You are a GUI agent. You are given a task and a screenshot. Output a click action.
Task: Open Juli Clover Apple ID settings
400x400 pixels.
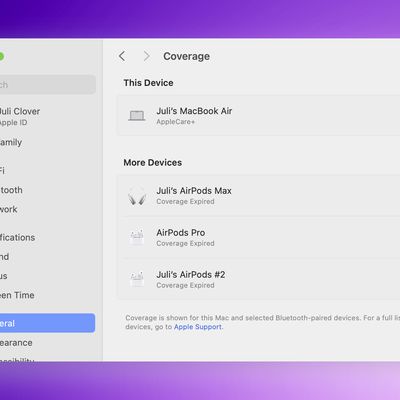pos(20,116)
